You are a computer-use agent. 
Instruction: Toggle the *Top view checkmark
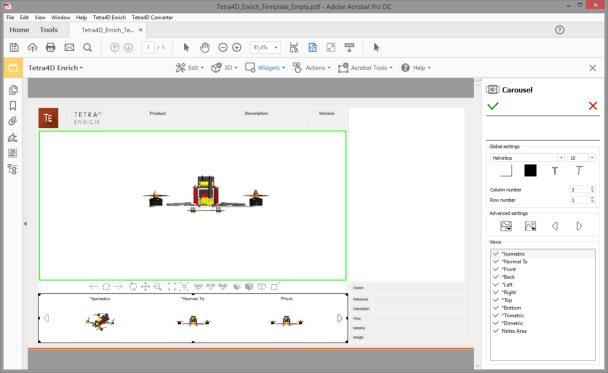tap(496, 300)
